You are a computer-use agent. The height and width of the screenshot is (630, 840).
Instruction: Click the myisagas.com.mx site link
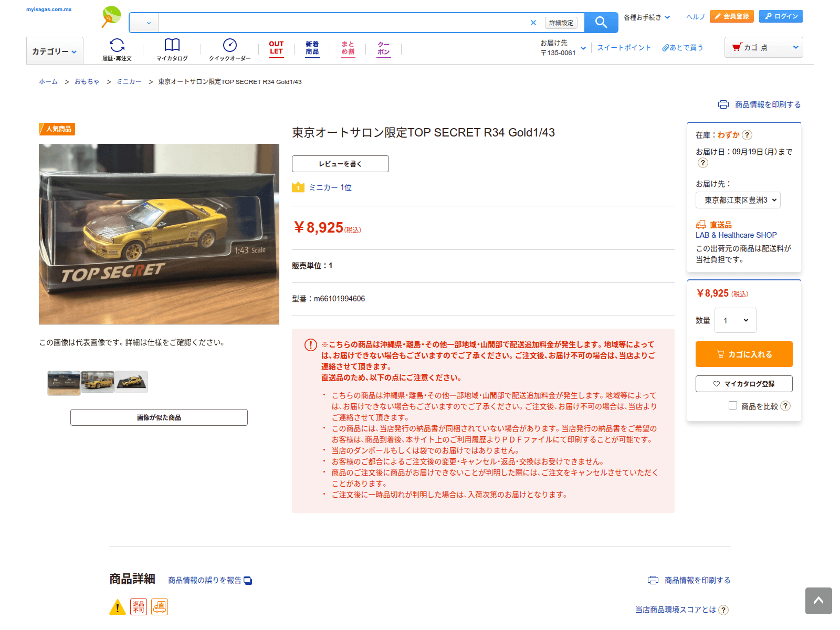coord(49,9)
